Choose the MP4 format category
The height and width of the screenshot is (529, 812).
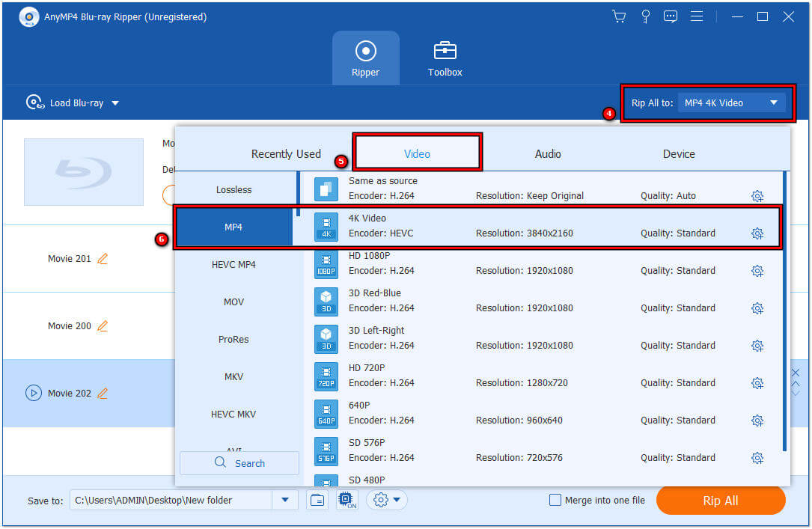[234, 227]
